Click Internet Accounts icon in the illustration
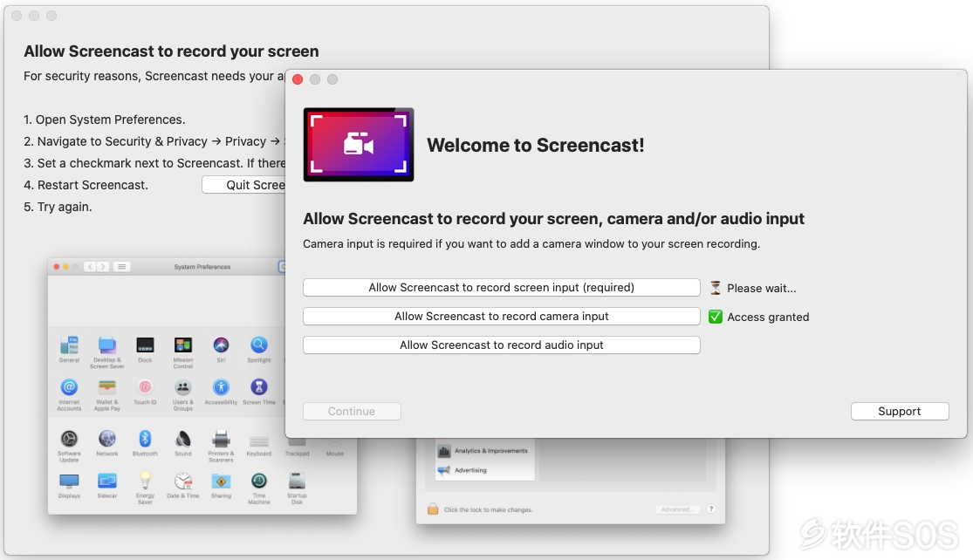Image resolution: width=973 pixels, height=560 pixels. (x=69, y=387)
